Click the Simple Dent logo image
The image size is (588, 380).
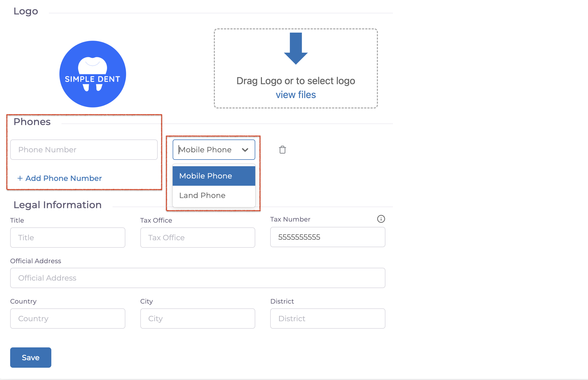coord(92,74)
